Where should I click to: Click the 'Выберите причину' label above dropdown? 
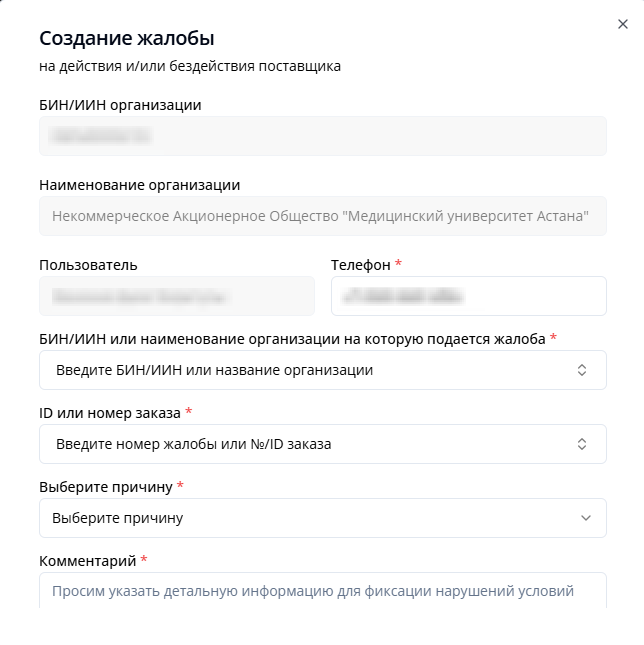[105, 487]
